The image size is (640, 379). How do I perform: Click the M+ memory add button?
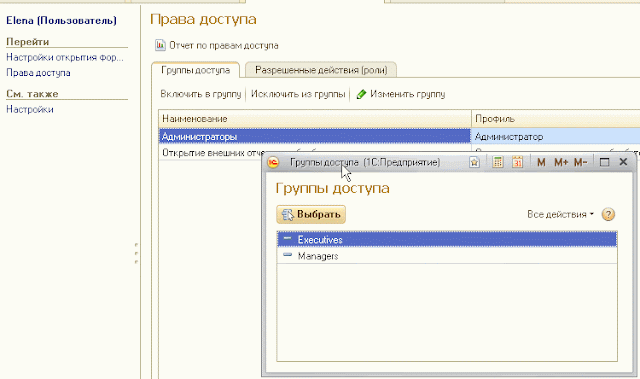click(561, 162)
